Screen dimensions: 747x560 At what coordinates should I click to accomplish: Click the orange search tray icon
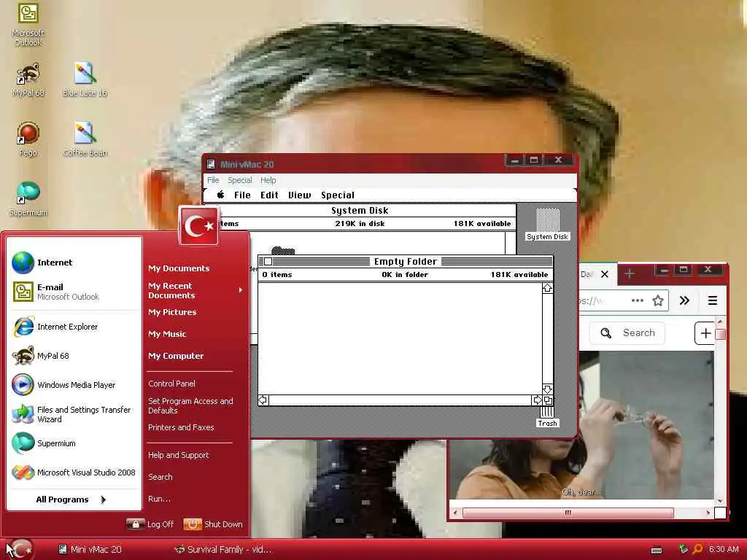coord(697,549)
